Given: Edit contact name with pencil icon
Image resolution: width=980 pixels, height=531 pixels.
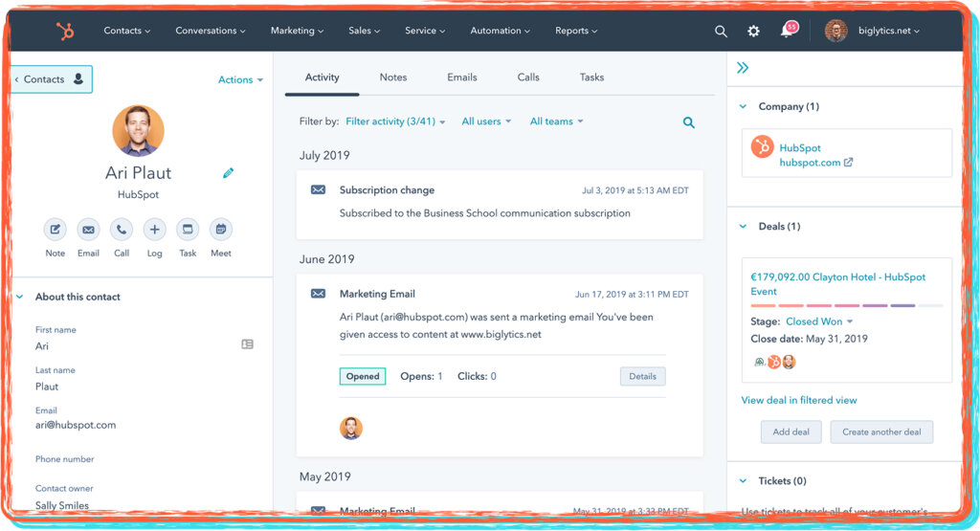Looking at the screenshot, I should [228, 173].
